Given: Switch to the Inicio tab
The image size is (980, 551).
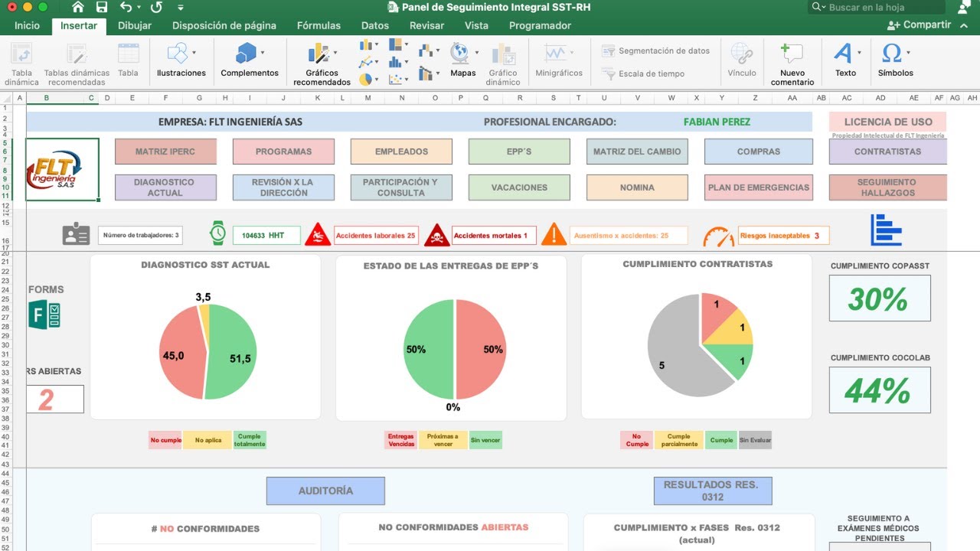Looking at the screenshot, I should 27,25.
